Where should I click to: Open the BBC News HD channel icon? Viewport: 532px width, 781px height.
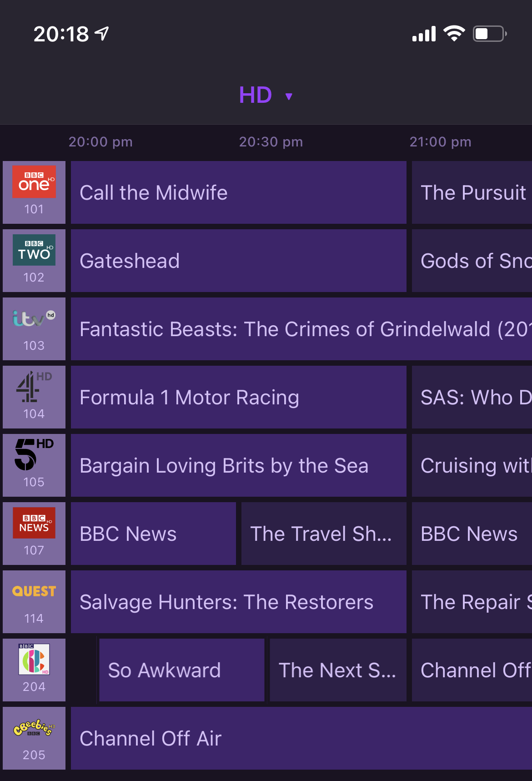pos(34,523)
